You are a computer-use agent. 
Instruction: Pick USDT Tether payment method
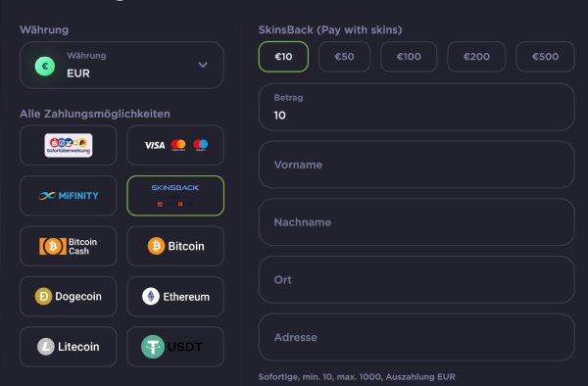coord(175,347)
